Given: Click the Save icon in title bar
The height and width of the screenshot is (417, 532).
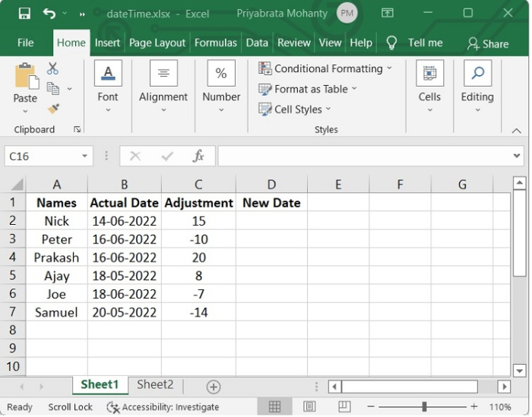Looking at the screenshot, I should 24,14.
